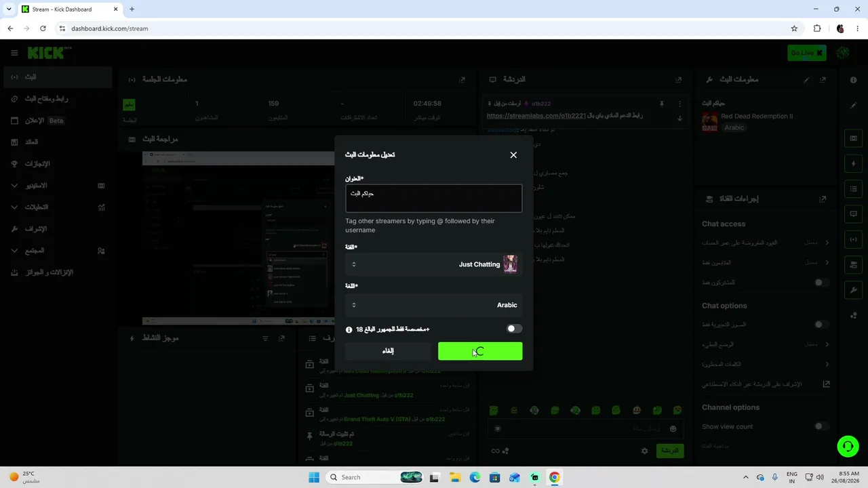Image resolution: width=868 pixels, height=488 pixels.
Task: Open رابط ومفتاح البث sidebar item
Action: (x=57, y=99)
